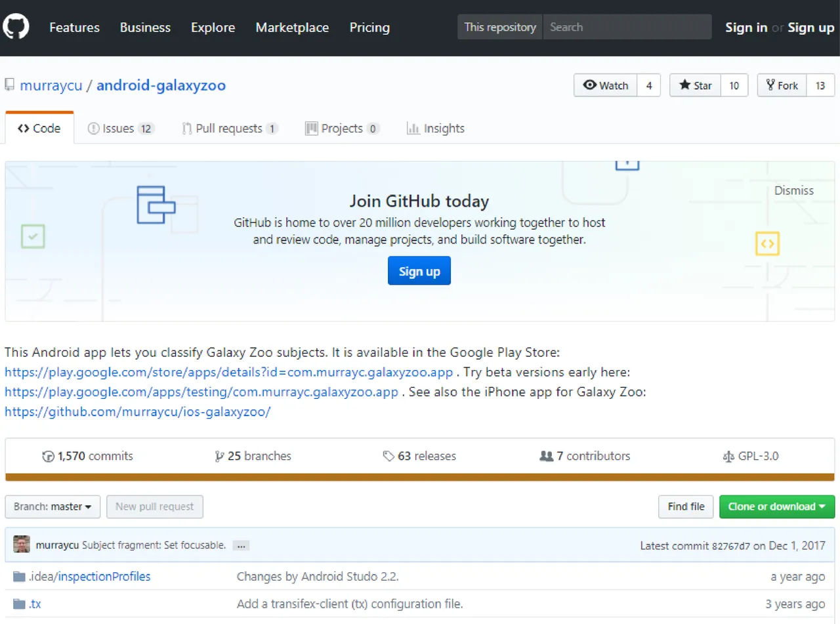Click the license scale icon

[x=728, y=456]
